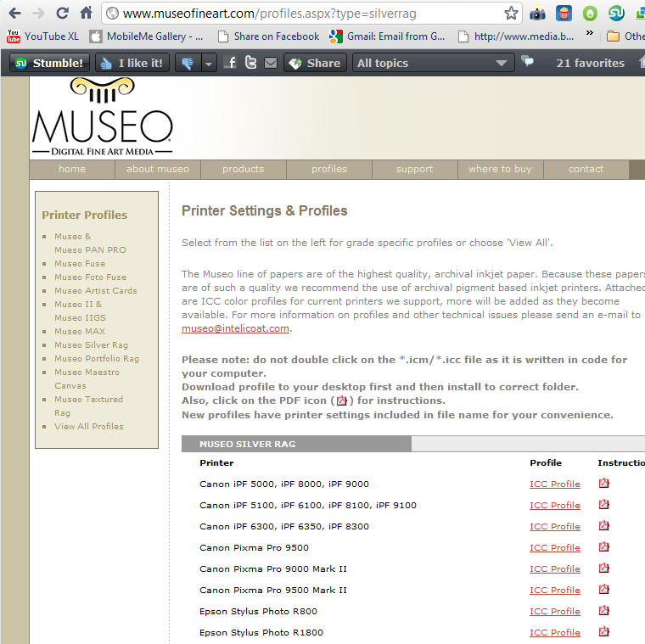Download ICC Profile for Canon iPF 6300
The height and width of the screenshot is (644, 645).
click(554, 527)
